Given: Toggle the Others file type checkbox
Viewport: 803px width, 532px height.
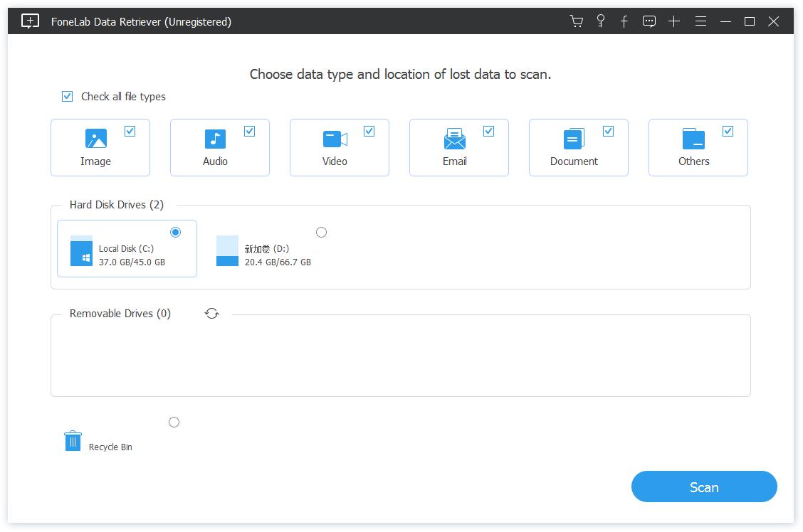Looking at the screenshot, I should click(x=728, y=131).
